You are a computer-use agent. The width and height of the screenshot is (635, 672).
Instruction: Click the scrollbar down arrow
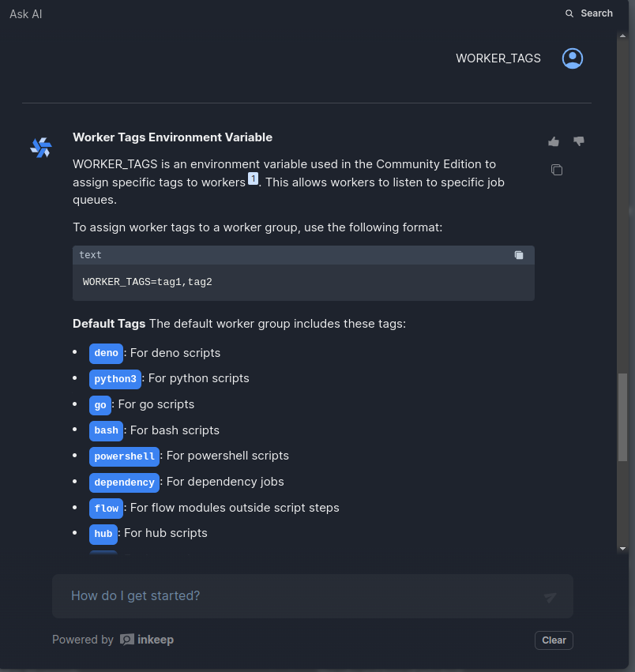[x=622, y=548]
